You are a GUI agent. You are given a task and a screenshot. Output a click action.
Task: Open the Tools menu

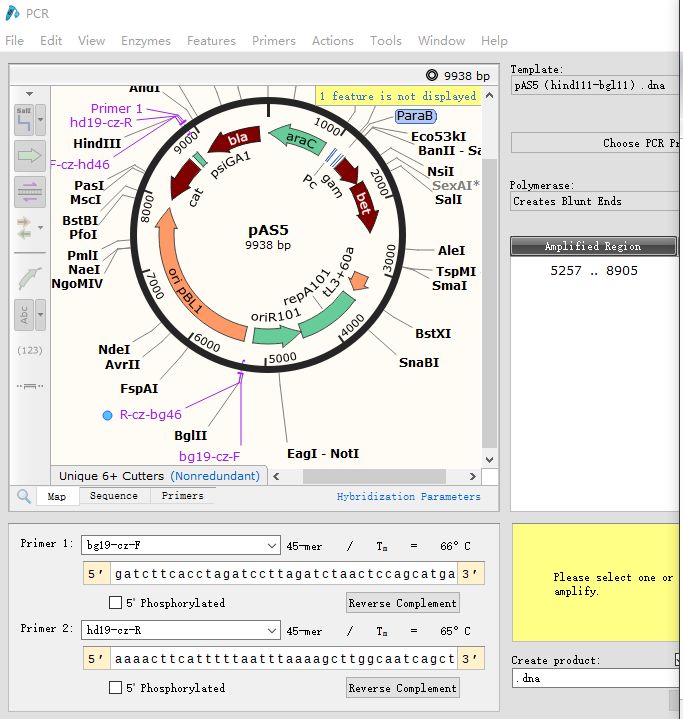click(386, 41)
